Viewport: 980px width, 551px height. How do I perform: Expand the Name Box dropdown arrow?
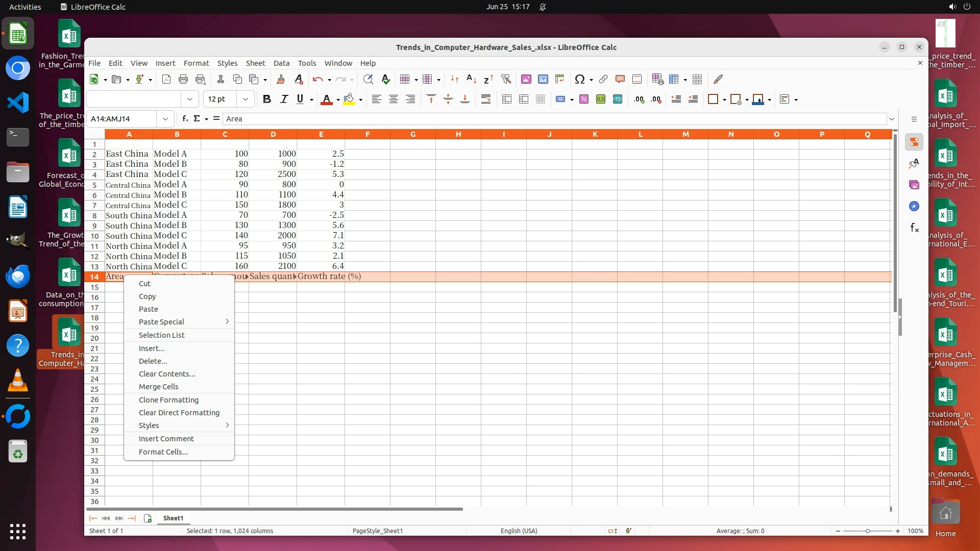pos(165,119)
